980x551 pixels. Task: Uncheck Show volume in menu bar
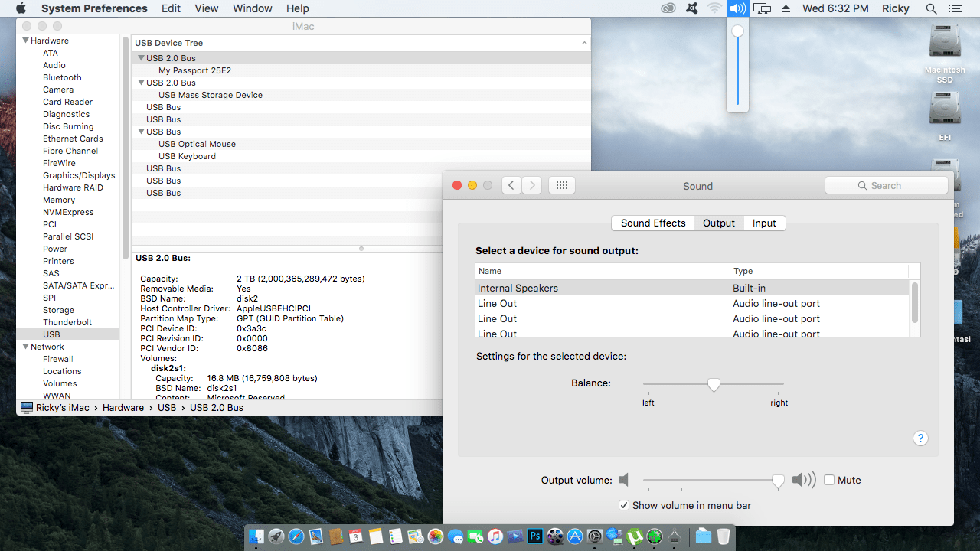pyautogui.click(x=624, y=505)
